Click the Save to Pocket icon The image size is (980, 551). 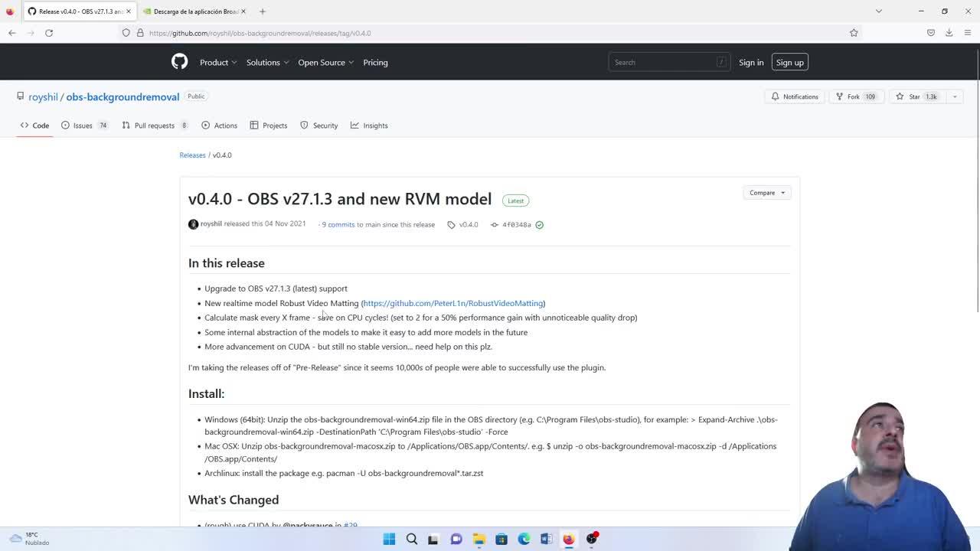(931, 33)
